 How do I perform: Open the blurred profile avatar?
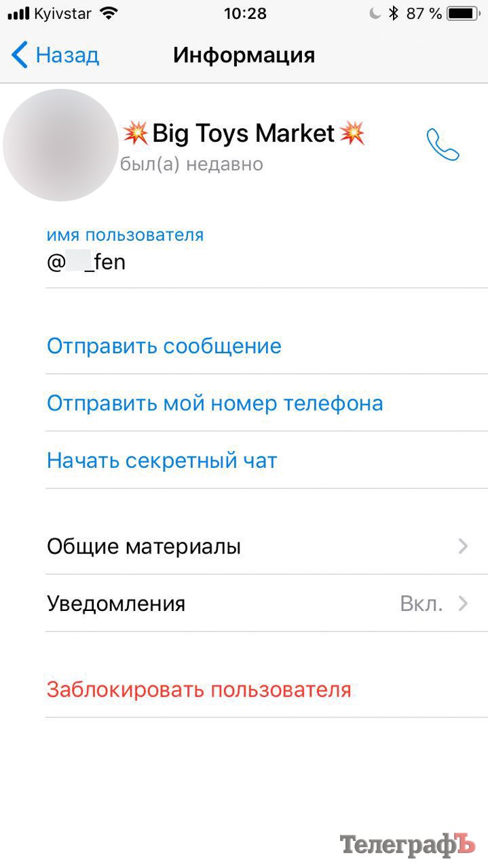(60, 144)
